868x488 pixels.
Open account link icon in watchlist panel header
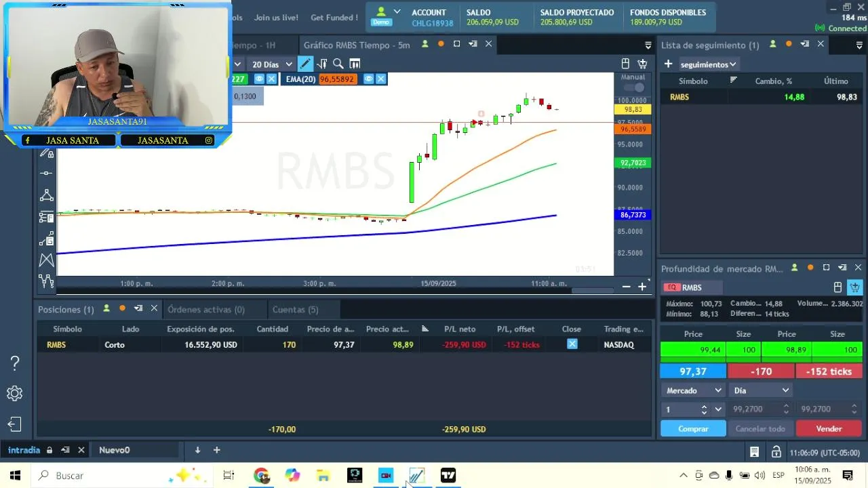click(x=772, y=44)
